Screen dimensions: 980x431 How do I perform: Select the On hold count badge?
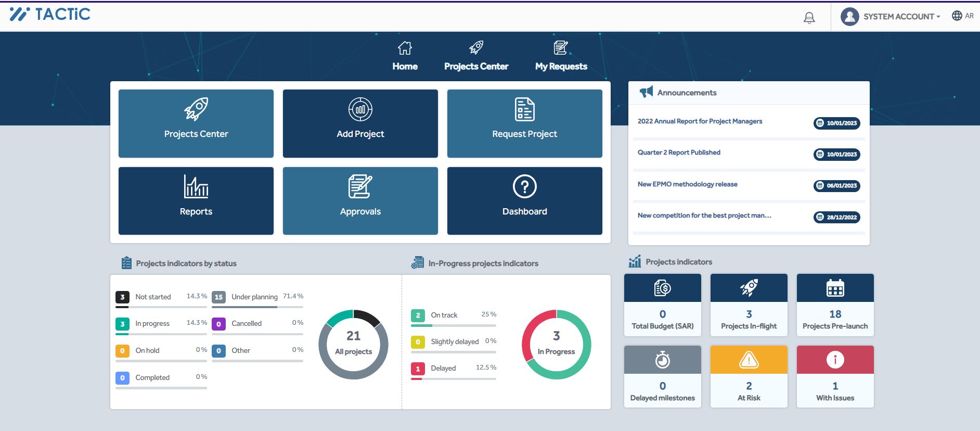[x=122, y=351]
